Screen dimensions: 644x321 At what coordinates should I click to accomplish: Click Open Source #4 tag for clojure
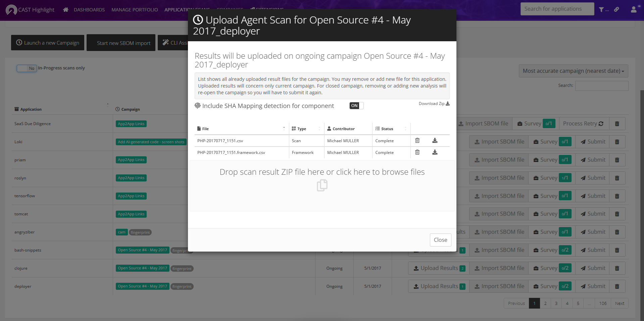pyautogui.click(x=142, y=268)
